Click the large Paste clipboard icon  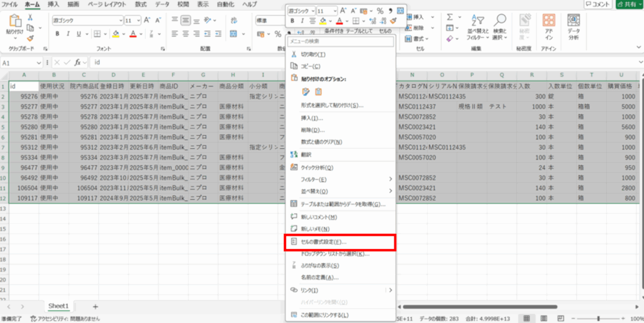pyautogui.click(x=15, y=21)
